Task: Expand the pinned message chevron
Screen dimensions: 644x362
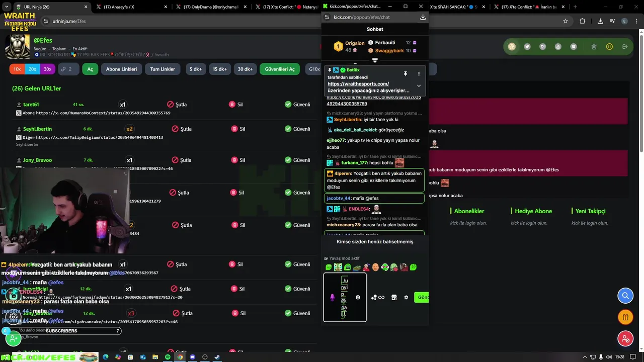Action: (x=419, y=86)
